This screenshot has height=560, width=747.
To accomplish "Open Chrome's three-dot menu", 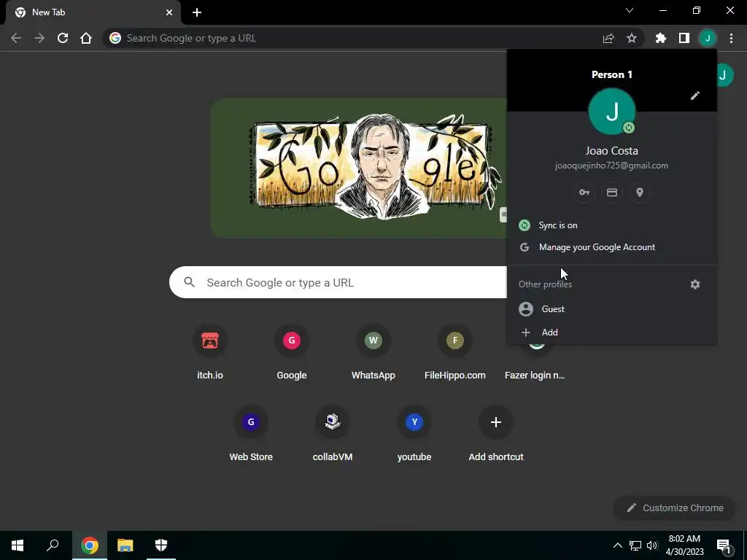I will click(x=731, y=38).
